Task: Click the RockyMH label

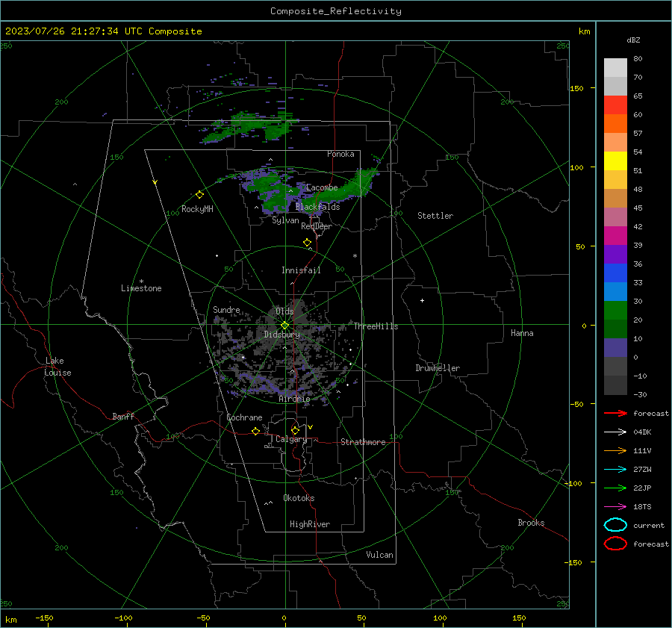Action: [197, 209]
